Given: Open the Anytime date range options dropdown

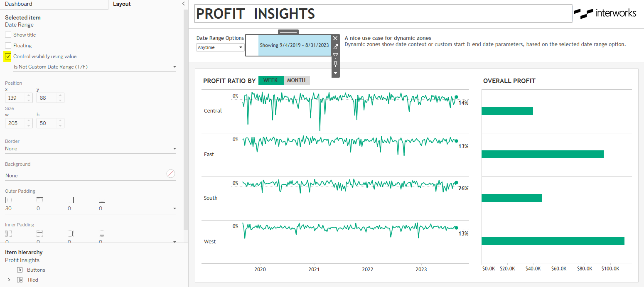Looking at the screenshot, I should [x=220, y=47].
